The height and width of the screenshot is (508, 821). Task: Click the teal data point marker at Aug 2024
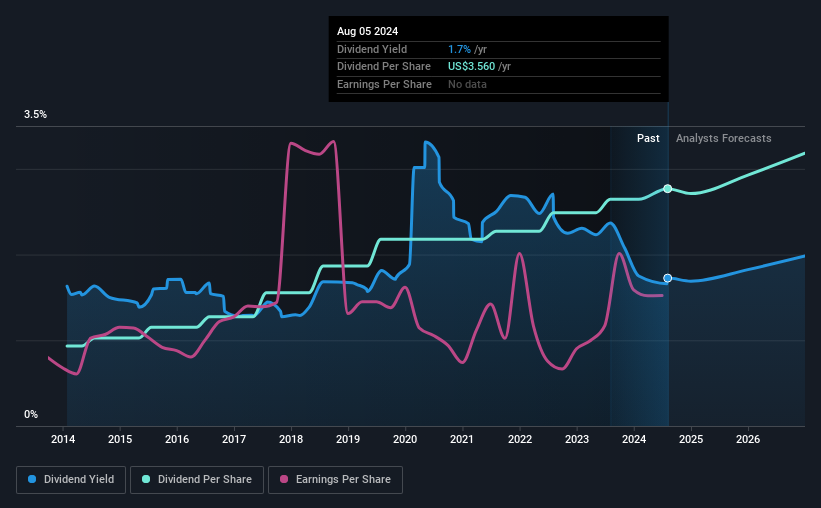pyautogui.click(x=668, y=189)
